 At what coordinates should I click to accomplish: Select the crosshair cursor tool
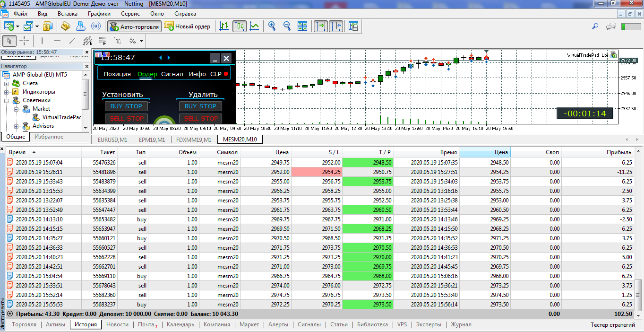click(x=24, y=41)
